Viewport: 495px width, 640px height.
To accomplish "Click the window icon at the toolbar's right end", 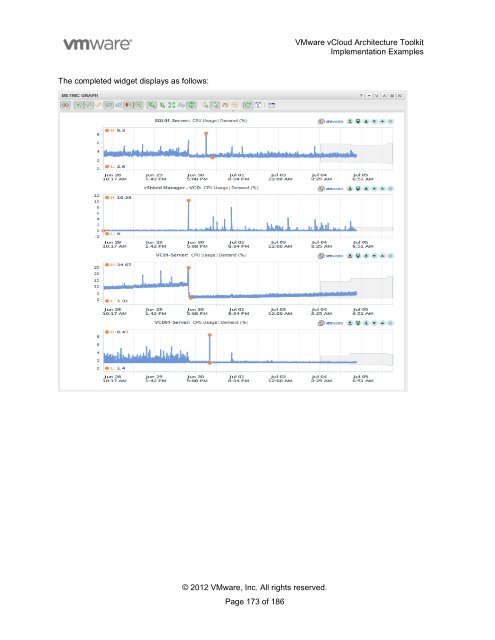I will coord(271,105).
